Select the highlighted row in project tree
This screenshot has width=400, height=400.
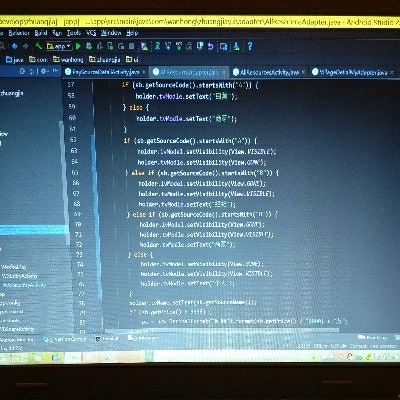[x=33, y=230]
